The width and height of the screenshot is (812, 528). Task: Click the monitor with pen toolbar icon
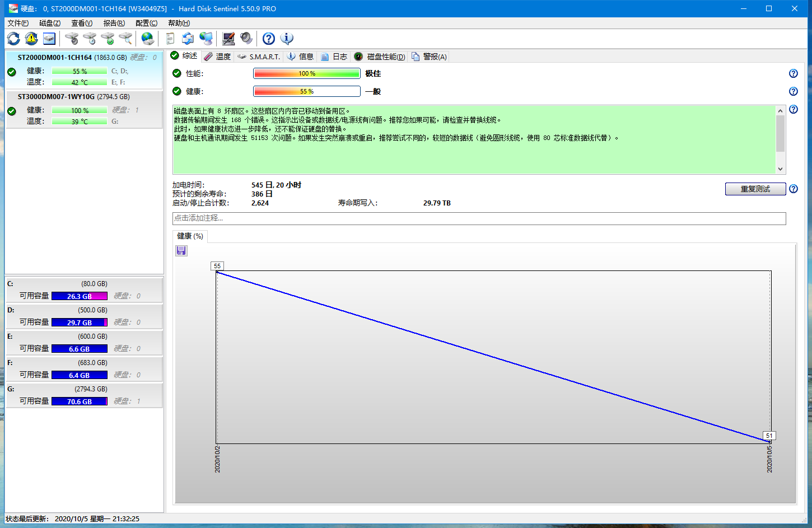click(x=228, y=39)
